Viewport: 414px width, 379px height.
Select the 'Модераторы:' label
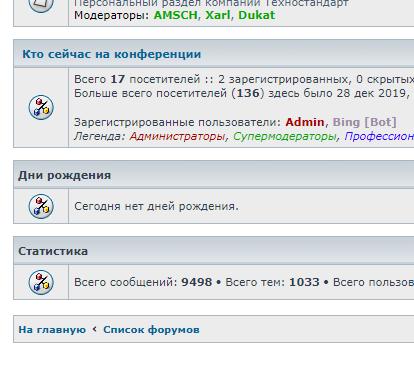[112, 15]
